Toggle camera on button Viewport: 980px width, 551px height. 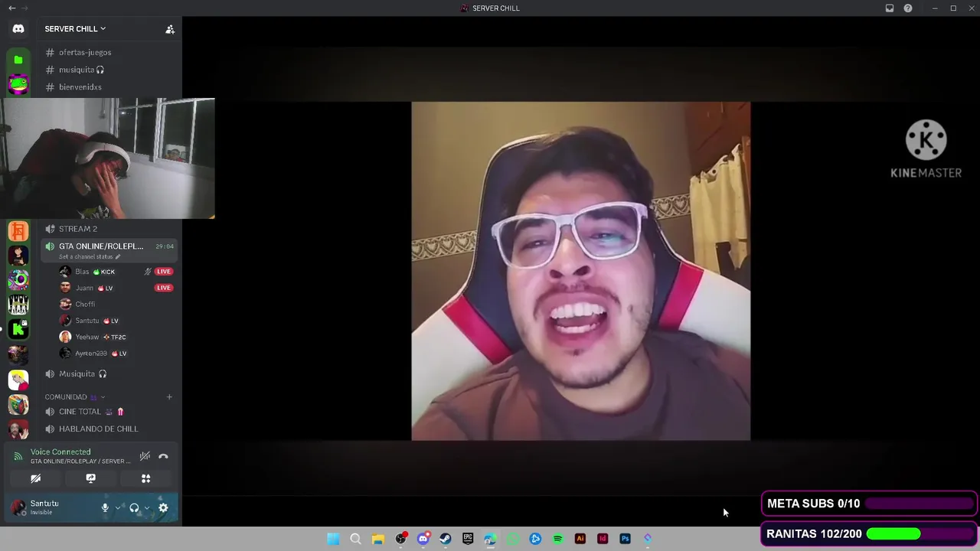(36, 478)
